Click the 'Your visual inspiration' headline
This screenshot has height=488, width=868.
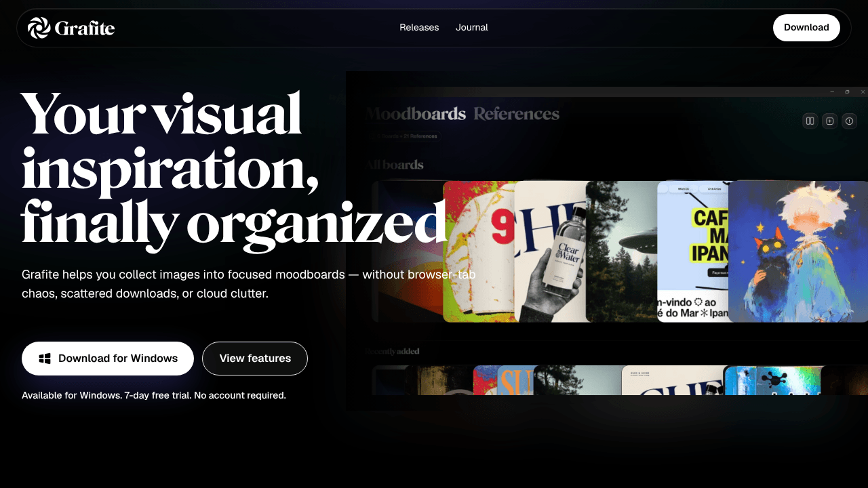pyautogui.click(x=233, y=168)
